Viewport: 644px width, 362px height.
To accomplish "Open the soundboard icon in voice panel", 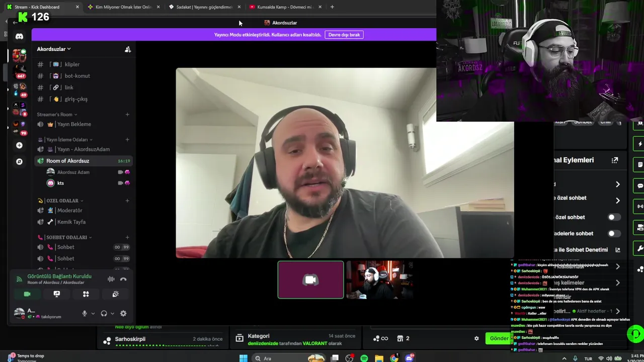I will [x=115, y=294].
